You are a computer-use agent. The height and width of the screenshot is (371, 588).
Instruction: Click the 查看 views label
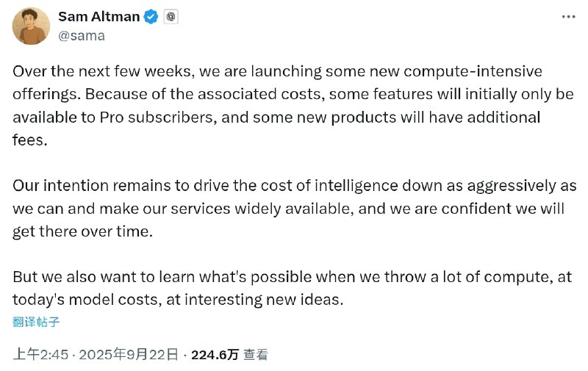[x=256, y=355]
